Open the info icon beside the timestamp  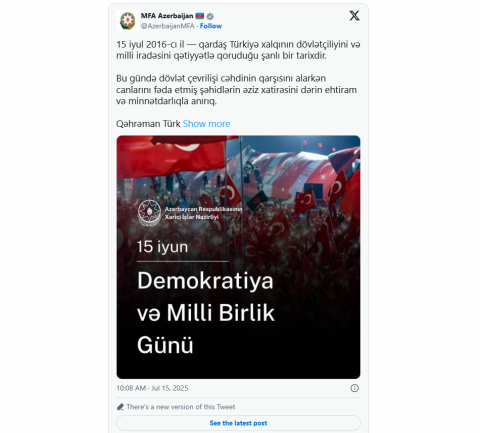(354, 388)
